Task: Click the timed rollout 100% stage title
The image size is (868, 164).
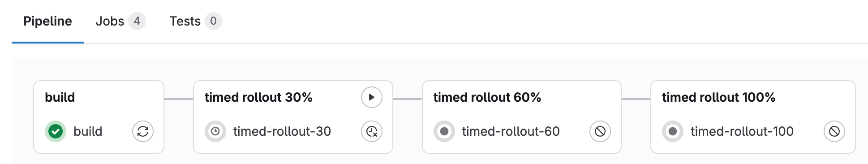Action: coord(718,97)
